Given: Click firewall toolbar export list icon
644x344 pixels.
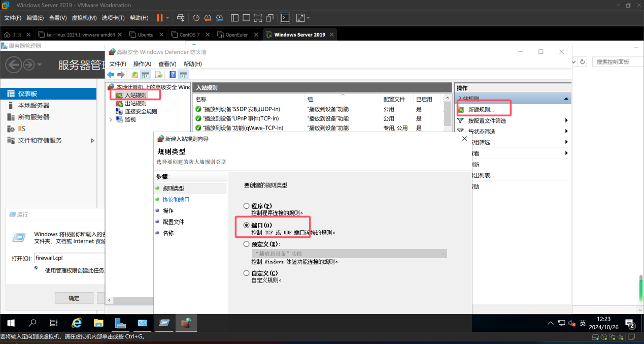Looking at the screenshot, I should coord(158,75).
